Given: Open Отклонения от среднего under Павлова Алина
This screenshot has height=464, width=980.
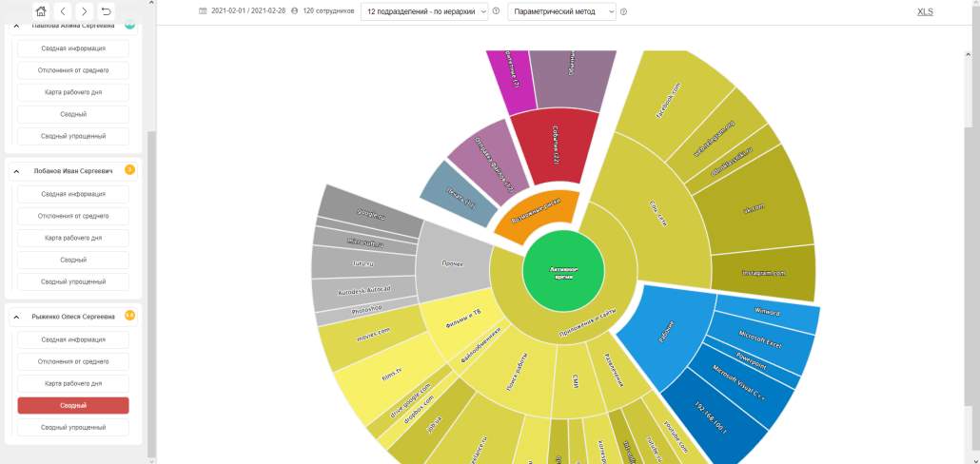Looking at the screenshot, I should 73,70.
